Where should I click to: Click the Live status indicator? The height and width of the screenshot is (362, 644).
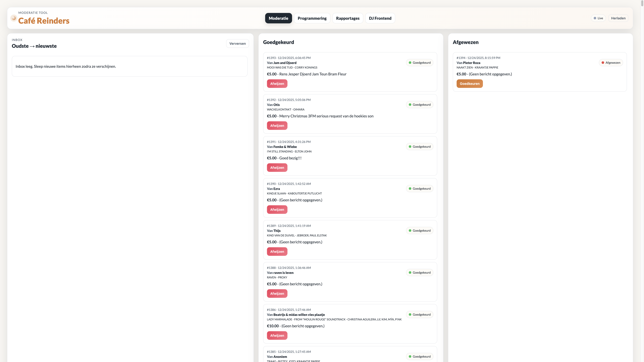point(598,18)
